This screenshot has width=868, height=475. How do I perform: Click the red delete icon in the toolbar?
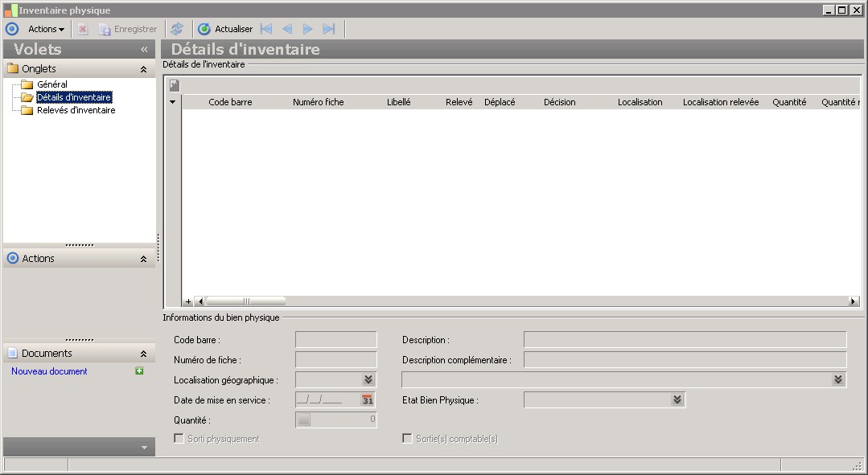point(83,29)
